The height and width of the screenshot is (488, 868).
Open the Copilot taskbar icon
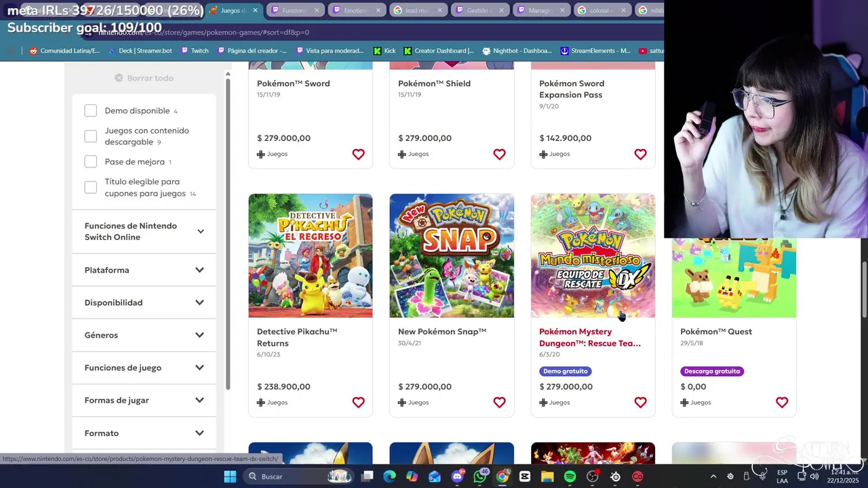click(x=412, y=476)
